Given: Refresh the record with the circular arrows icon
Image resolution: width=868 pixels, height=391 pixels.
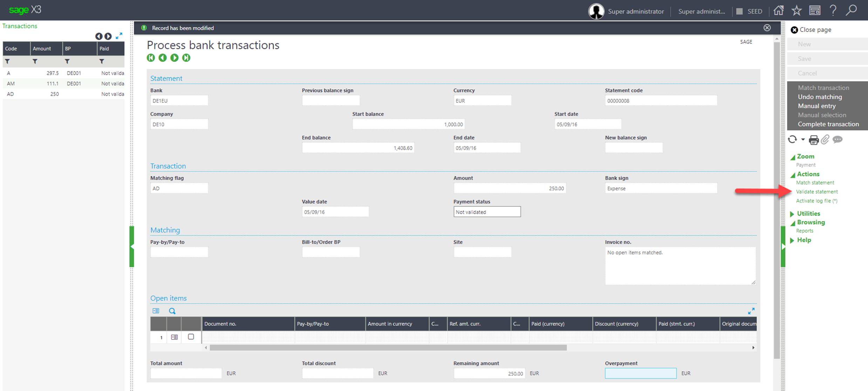Looking at the screenshot, I should 793,139.
